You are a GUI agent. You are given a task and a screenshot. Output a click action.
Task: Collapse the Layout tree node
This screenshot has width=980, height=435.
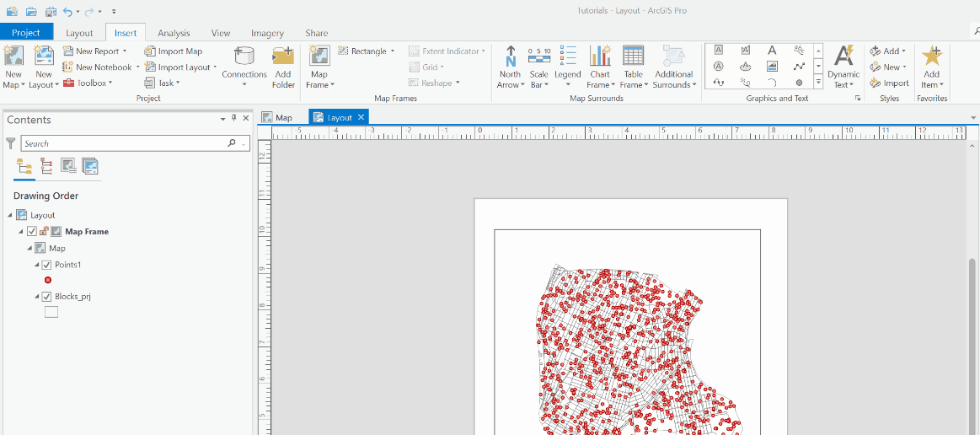(x=10, y=215)
